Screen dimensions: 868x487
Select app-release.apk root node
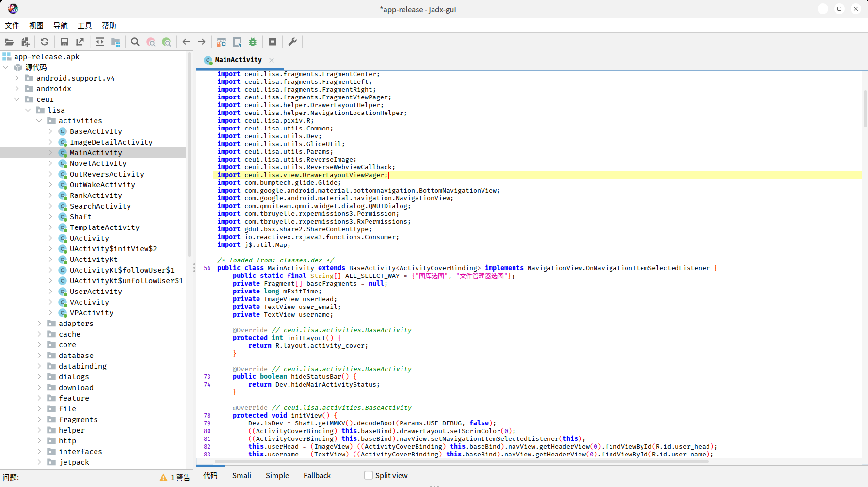pos(47,57)
